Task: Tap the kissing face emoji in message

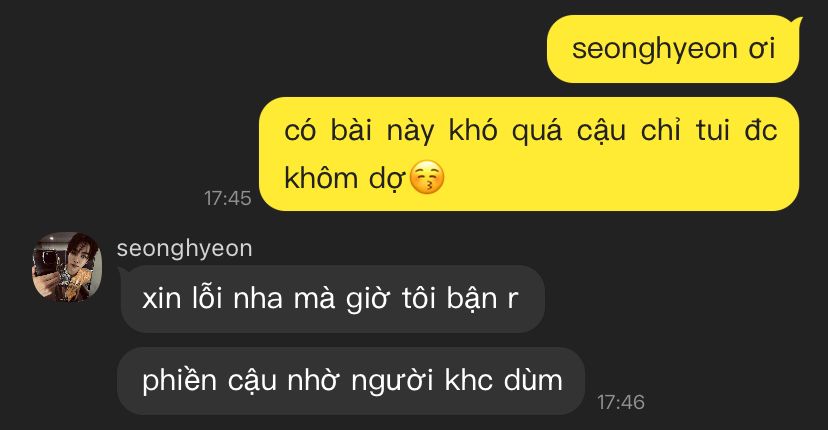Action: coord(427,177)
